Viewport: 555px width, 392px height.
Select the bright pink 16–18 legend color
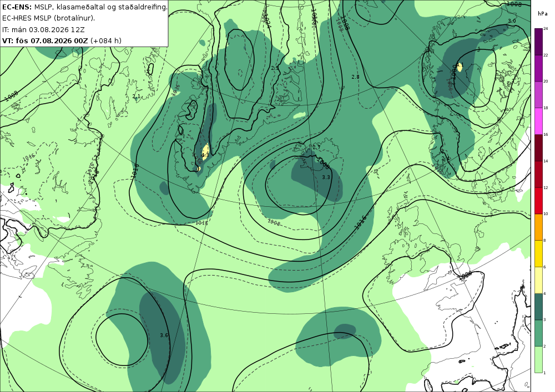tap(539, 121)
